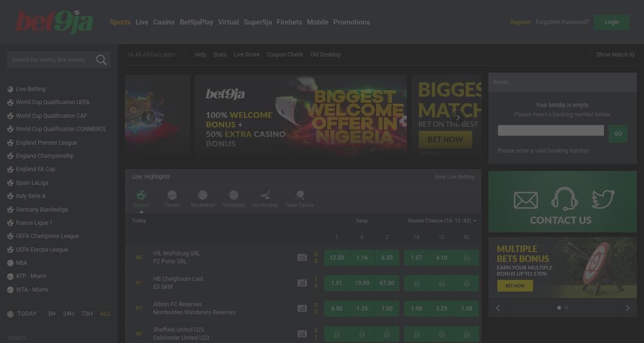Click the welcome bonus banner
Screen dimensions: 644x343
301,115
